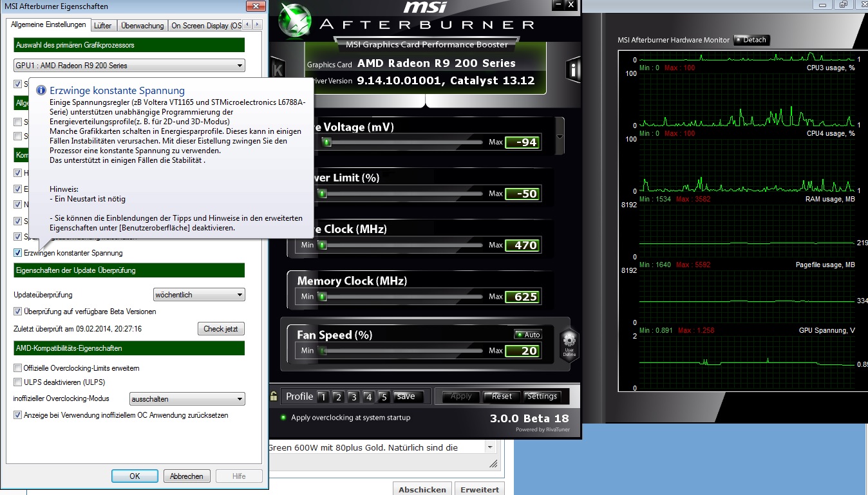Image resolution: width=868 pixels, height=495 pixels.
Task: Click the Abschicken button
Action: tap(422, 489)
